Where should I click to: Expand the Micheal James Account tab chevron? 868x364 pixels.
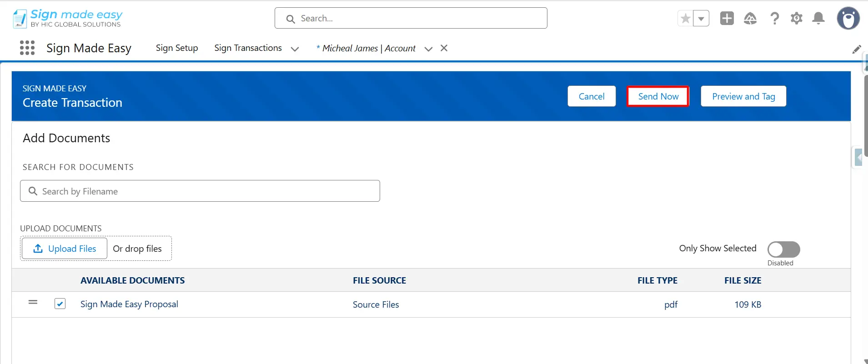pyautogui.click(x=428, y=49)
